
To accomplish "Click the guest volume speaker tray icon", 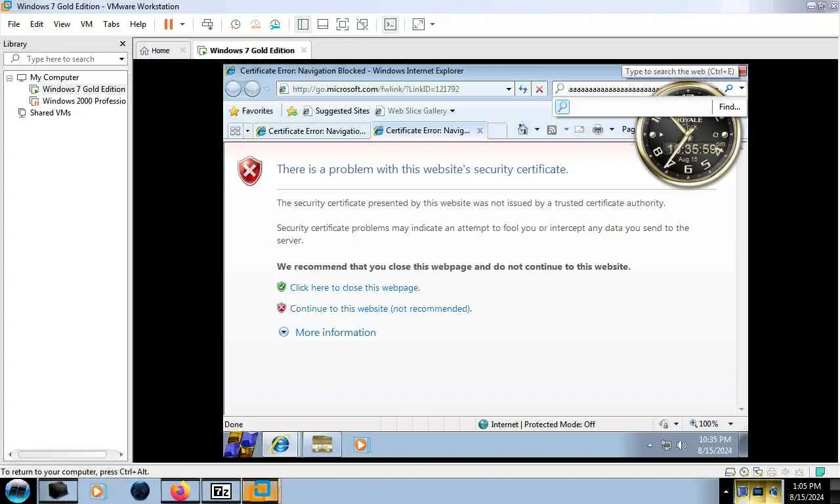I will (x=681, y=445).
